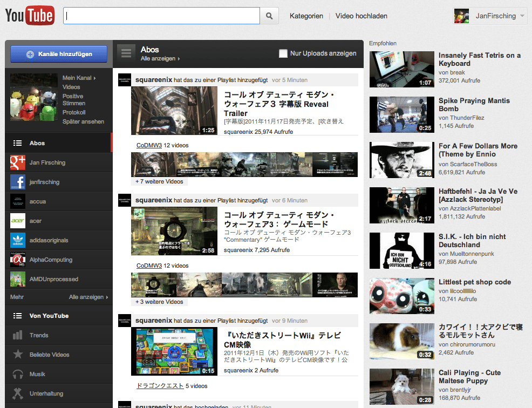This screenshot has height=408, width=532.
Task: Open Trends in the sidebar
Action: (x=59, y=335)
